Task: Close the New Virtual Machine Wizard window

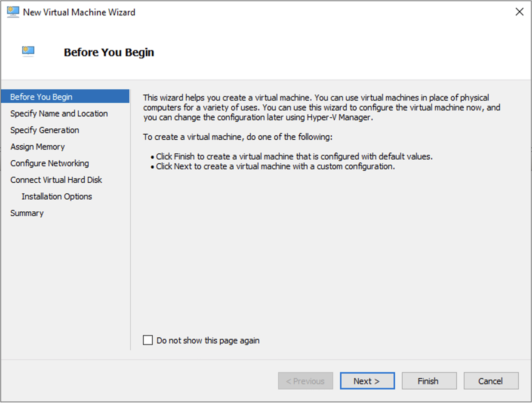Action: pyautogui.click(x=519, y=11)
